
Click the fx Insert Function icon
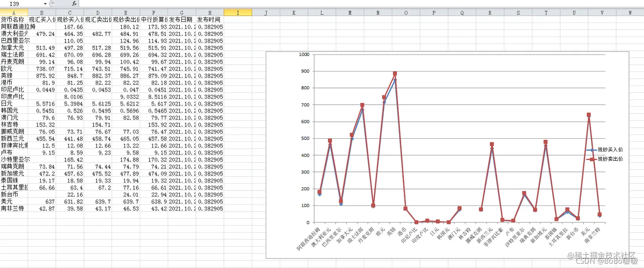74,3
